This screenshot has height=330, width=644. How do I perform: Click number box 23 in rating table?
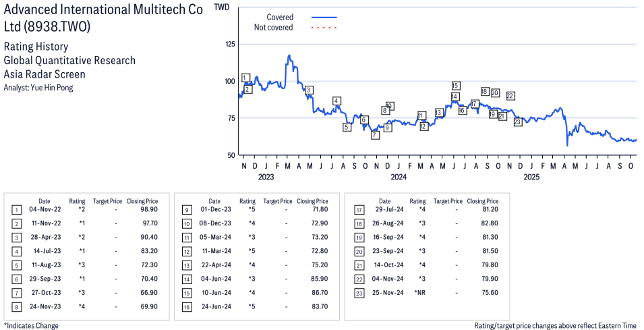(x=359, y=292)
